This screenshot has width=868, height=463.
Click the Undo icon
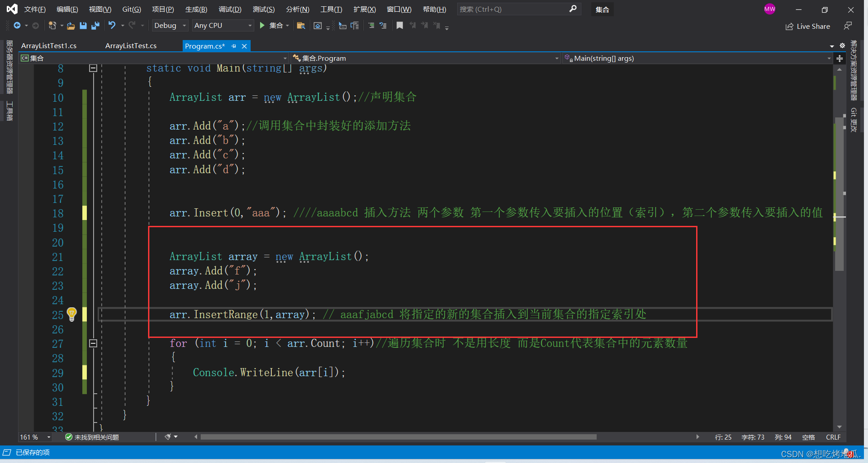(x=112, y=26)
